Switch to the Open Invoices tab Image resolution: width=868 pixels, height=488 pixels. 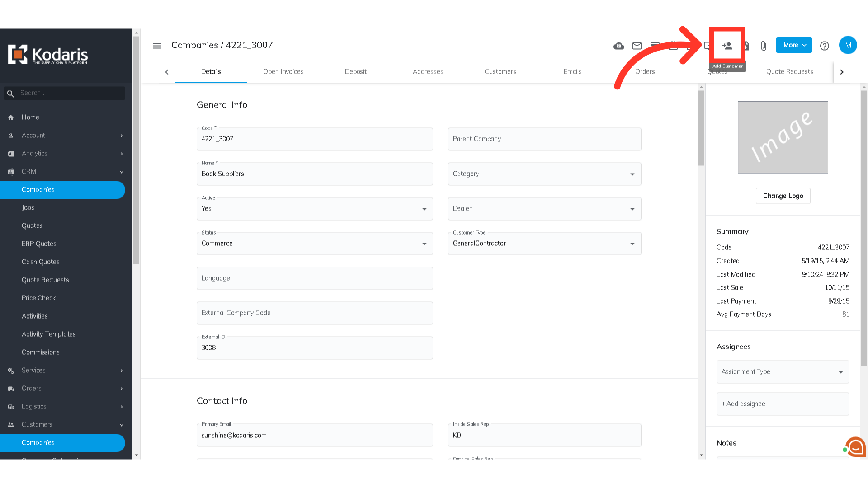point(283,71)
